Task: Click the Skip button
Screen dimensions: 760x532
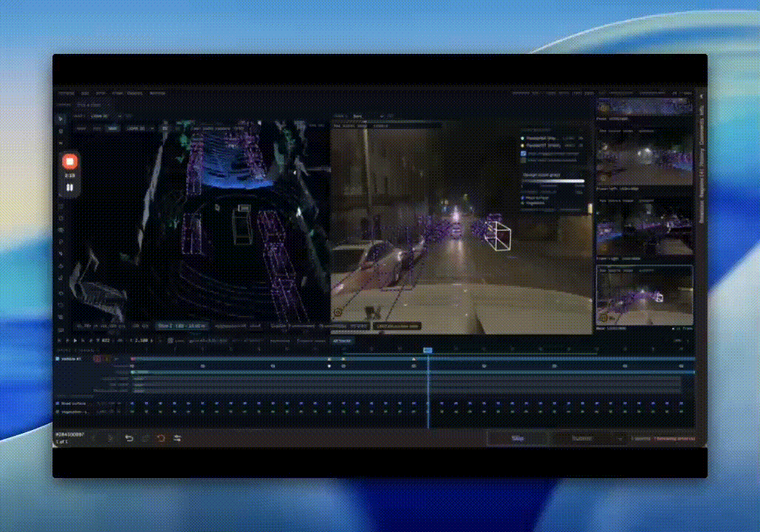Action: tap(518, 438)
